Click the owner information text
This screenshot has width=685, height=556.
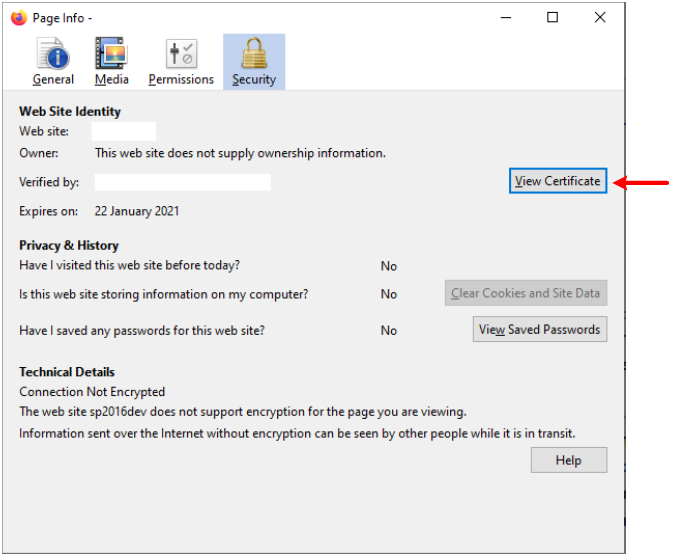(x=240, y=153)
